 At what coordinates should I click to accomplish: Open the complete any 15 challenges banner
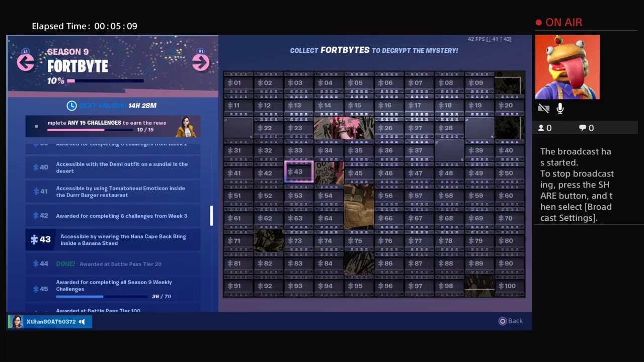113,126
